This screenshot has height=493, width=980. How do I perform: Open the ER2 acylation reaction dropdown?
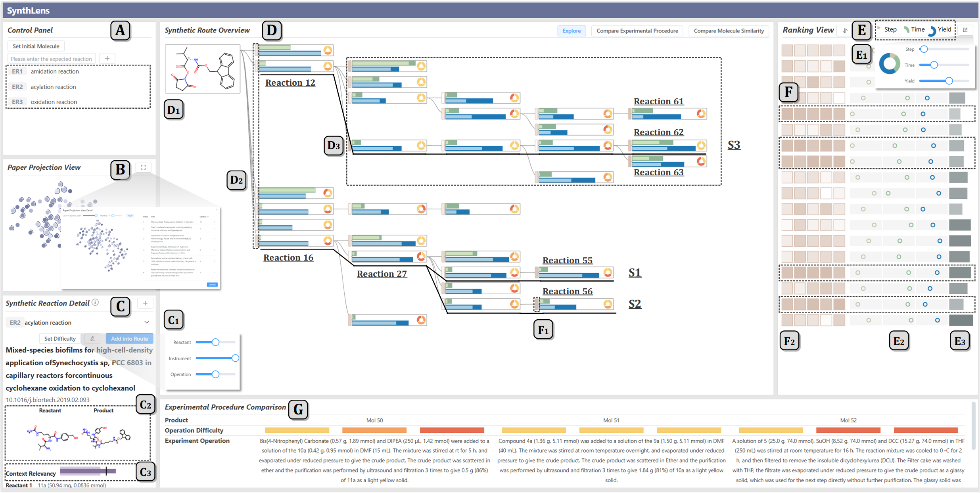coord(146,322)
